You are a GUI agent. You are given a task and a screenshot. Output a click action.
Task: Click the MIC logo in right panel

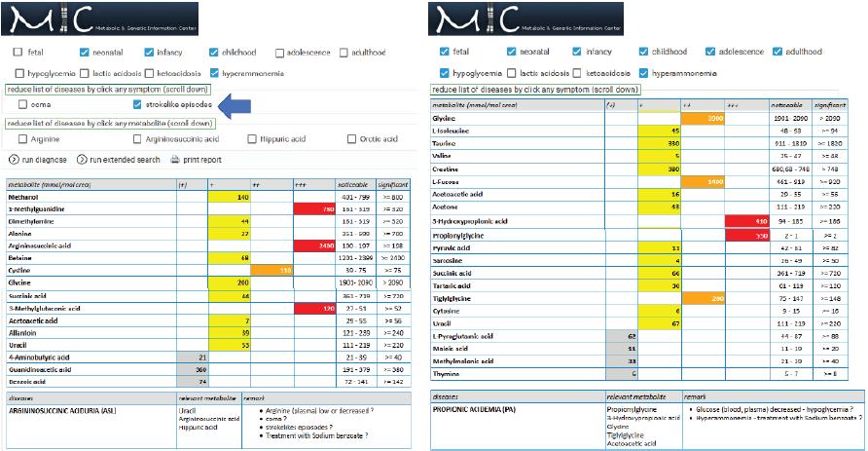tap(525, 19)
